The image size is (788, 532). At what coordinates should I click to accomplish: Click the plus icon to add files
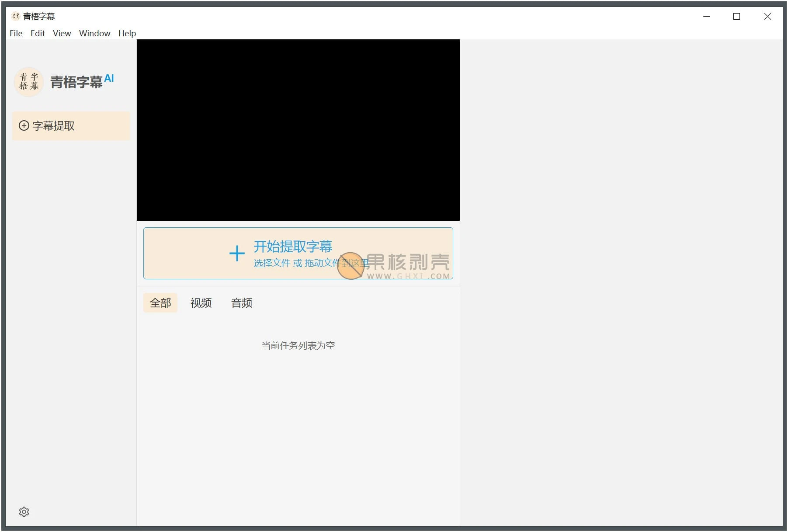[x=236, y=254]
